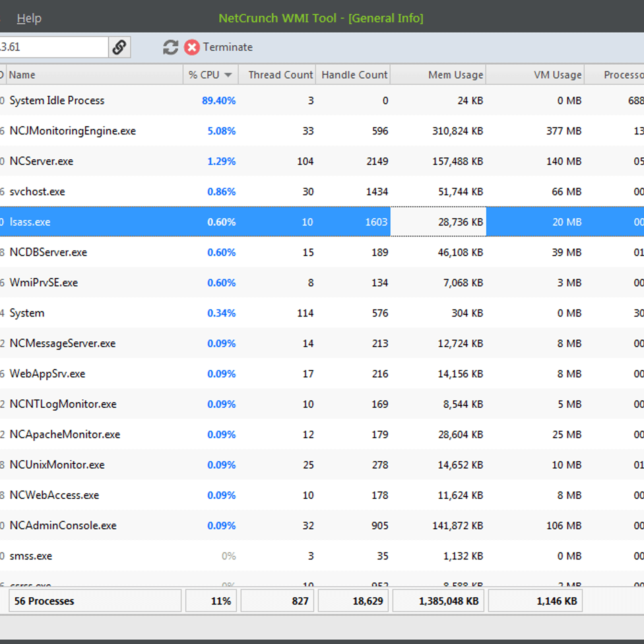
Task: Click the 157,488 KB memory cell
Action: click(458, 161)
